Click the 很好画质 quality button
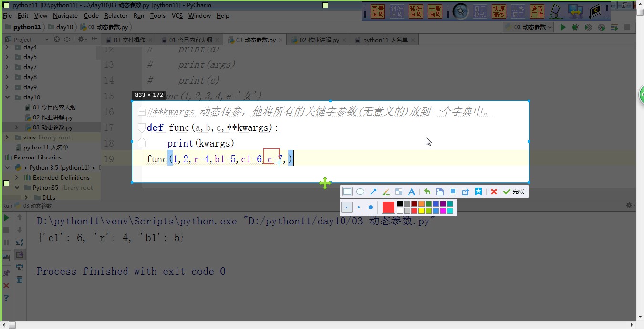Viewport: 644px width, 329px height. pos(397,11)
